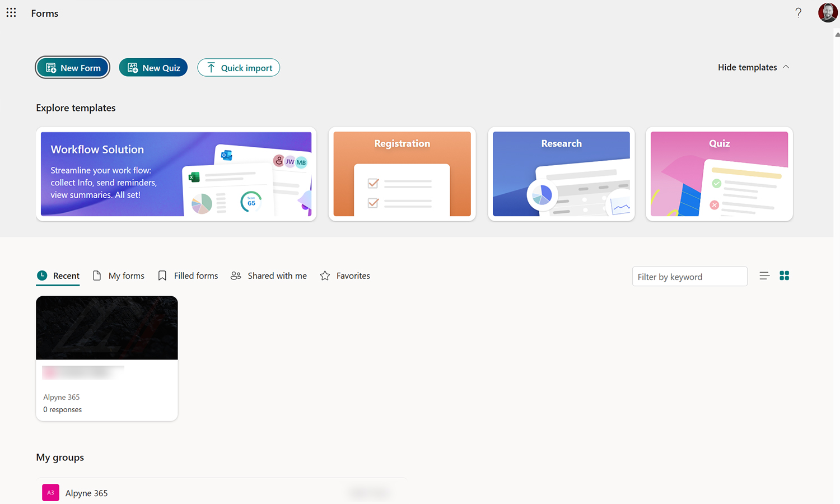
Task: Click the Alpyne 365 group badge icon
Action: tap(50, 492)
